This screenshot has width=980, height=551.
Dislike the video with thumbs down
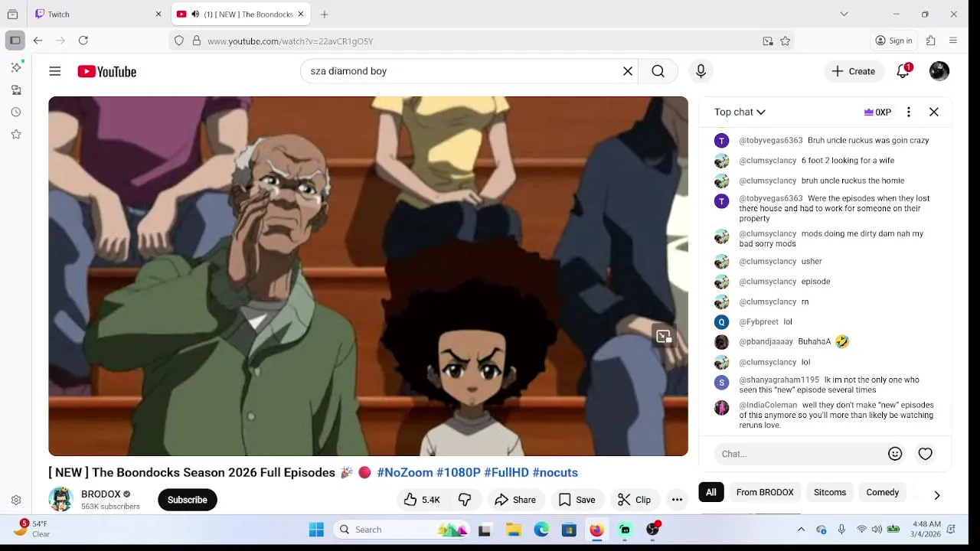point(465,500)
